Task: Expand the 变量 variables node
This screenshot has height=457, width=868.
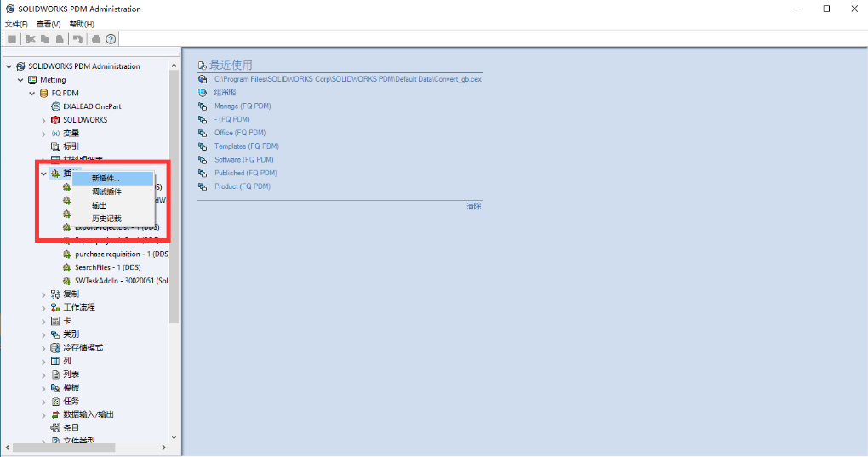Action: point(43,134)
